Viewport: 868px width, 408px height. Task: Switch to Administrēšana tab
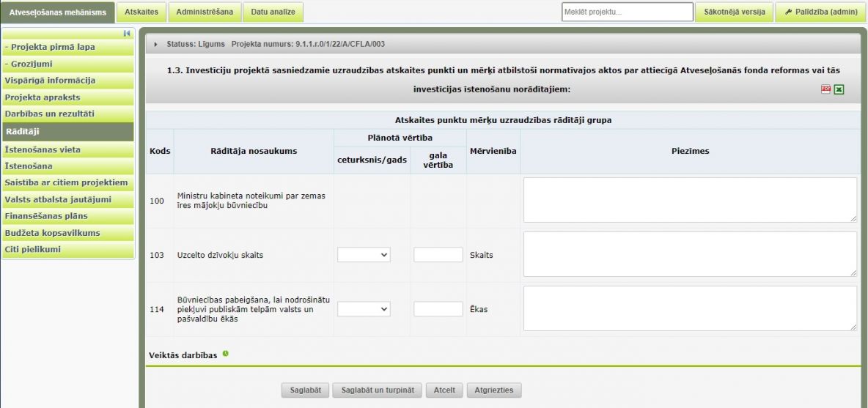[205, 12]
